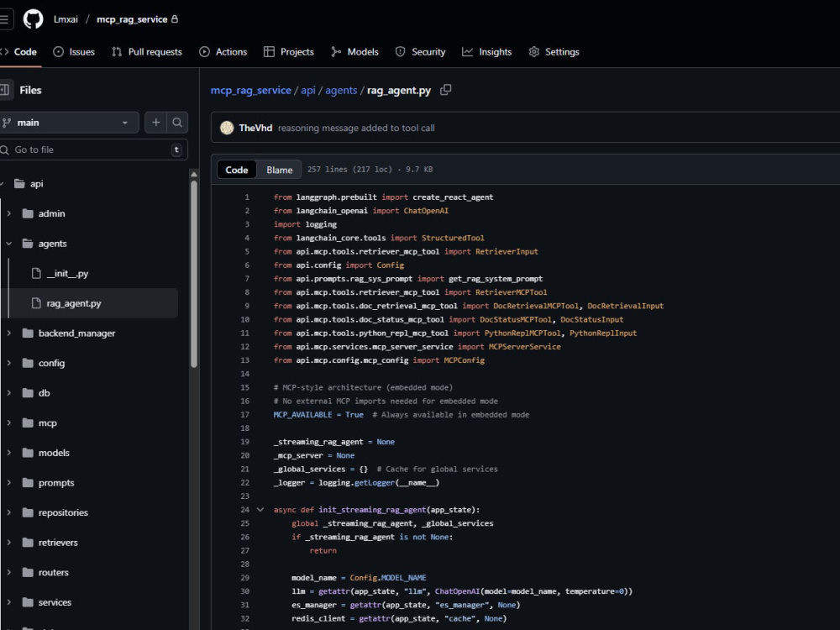Open the Issues tab
Image resolution: width=840 pixels, height=630 pixels.
[74, 52]
